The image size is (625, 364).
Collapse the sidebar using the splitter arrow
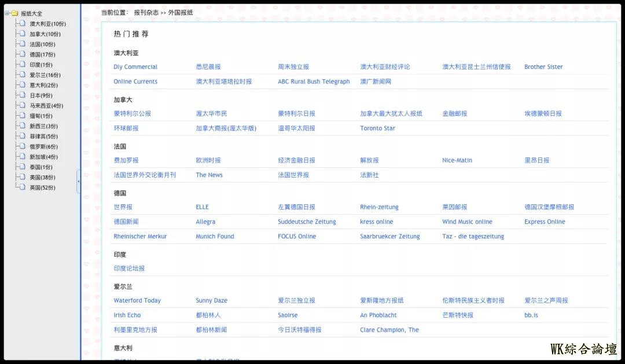[78, 182]
